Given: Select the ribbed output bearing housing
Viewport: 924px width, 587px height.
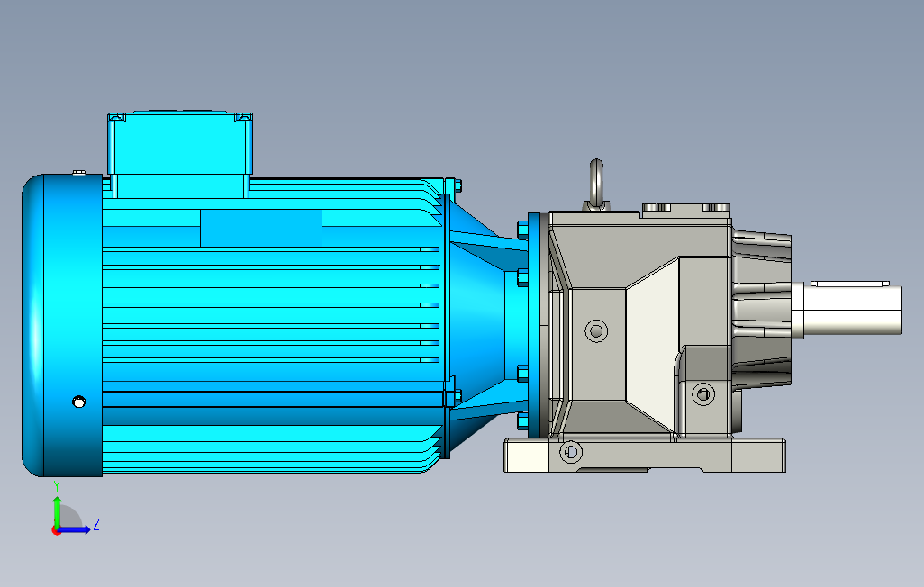Looking at the screenshot, I should click(x=761, y=310).
